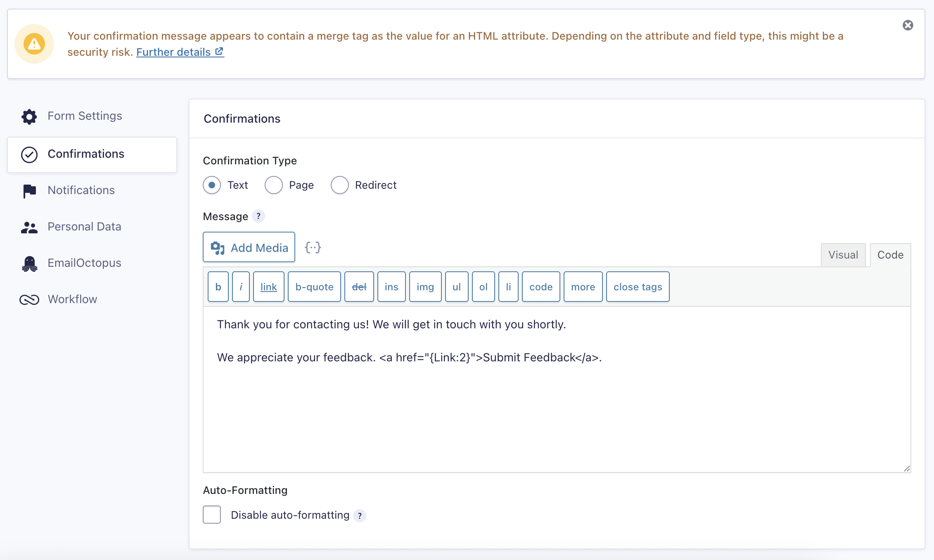Select the Page confirmation type

274,185
